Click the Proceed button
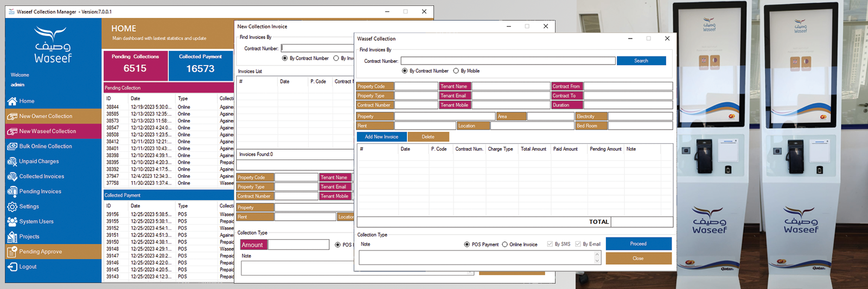868x289 pixels. pyautogui.click(x=639, y=244)
